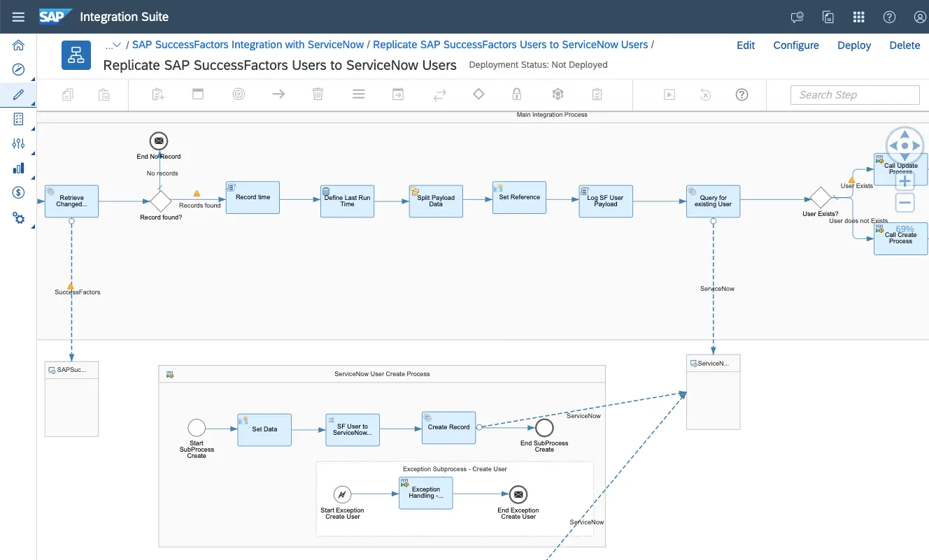
Task: Click the zoom in plus button
Action: [x=905, y=181]
